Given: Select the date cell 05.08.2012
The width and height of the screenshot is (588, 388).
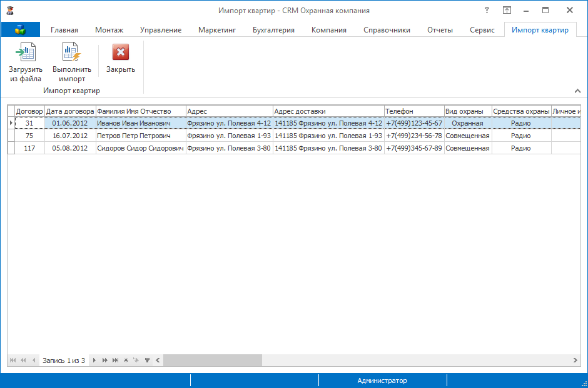Looking at the screenshot, I should click(x=70, y=148).
